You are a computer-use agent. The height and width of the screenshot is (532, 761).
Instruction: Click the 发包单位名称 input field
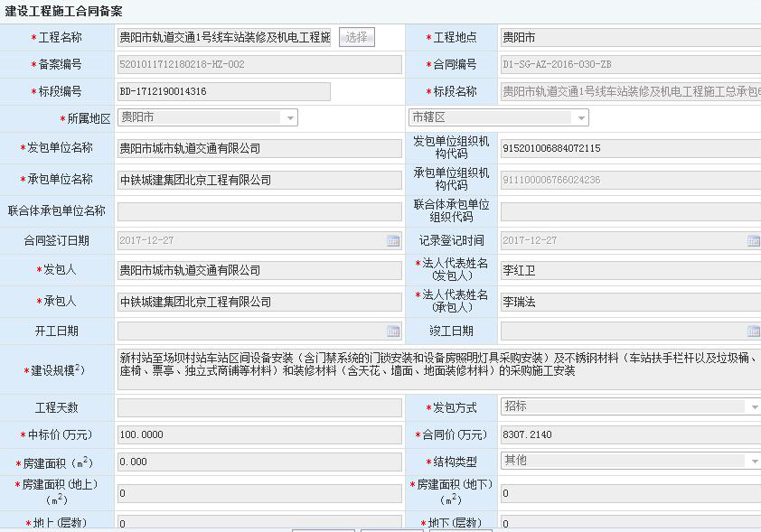click(x=259, y=148)
